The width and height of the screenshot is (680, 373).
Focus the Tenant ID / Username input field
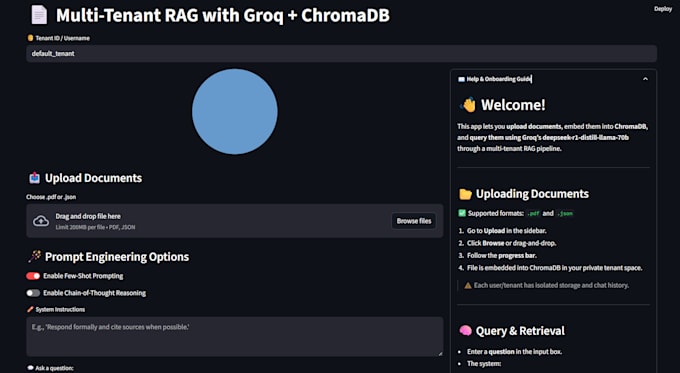click(x=341, y=53)
